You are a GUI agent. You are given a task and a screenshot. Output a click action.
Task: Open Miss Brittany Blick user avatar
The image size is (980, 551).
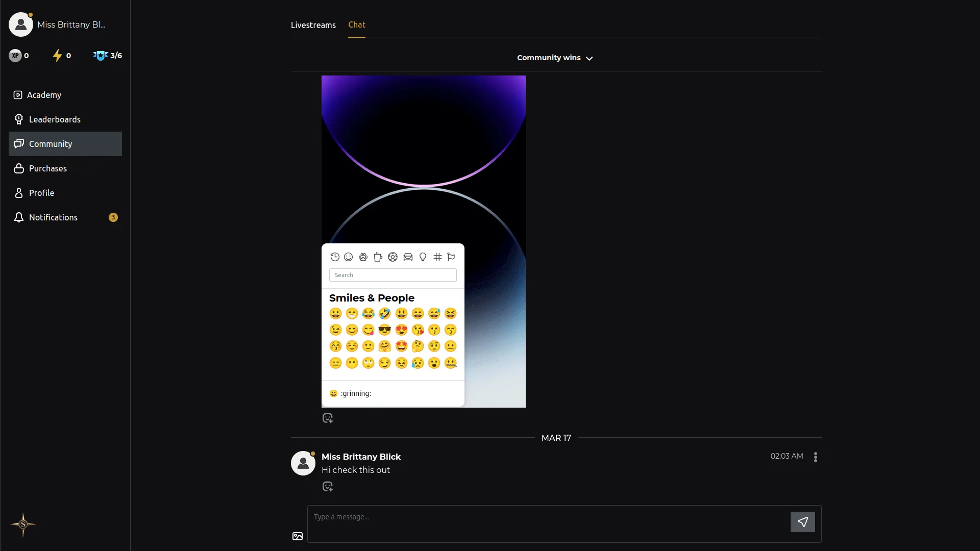[303, 463]
